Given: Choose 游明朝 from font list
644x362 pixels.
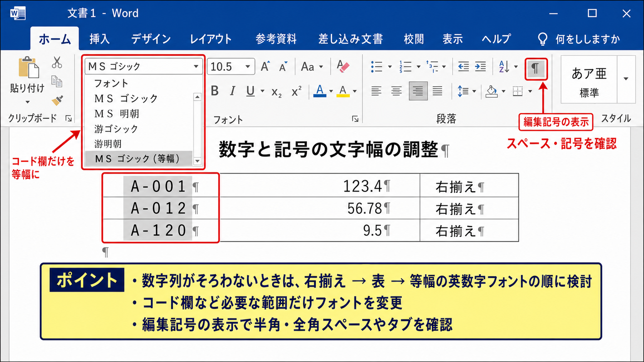Looking at the screenshot, I should (139, 144).
